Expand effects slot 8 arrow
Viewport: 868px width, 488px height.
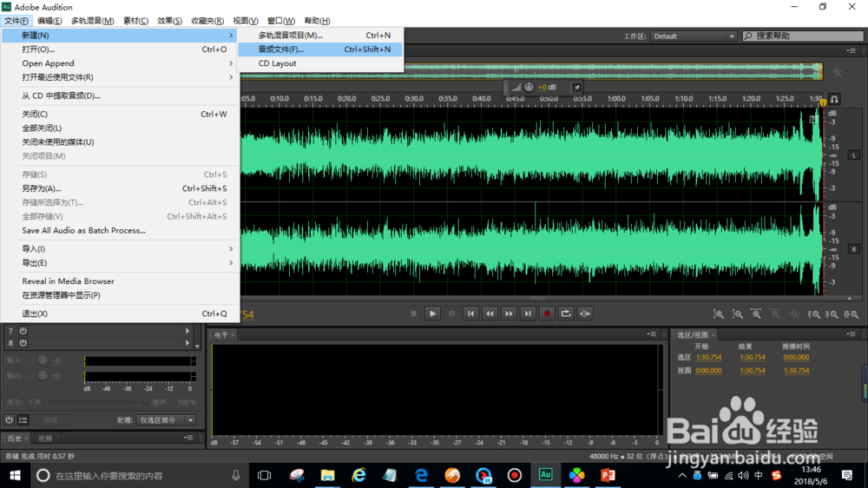point(187,343)
